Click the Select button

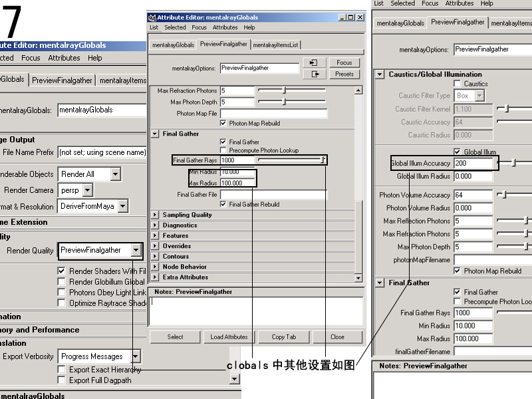pyautogui.click(x=175, y=337)
